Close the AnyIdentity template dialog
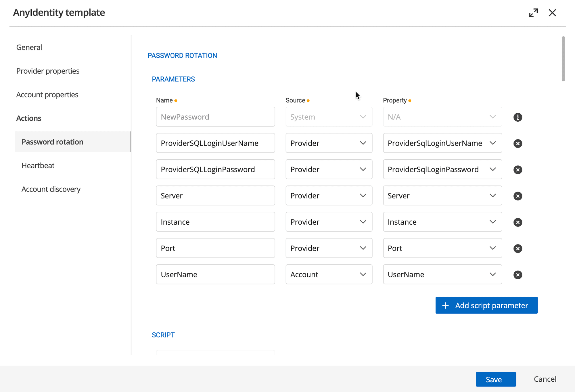 tap(552, 13)
